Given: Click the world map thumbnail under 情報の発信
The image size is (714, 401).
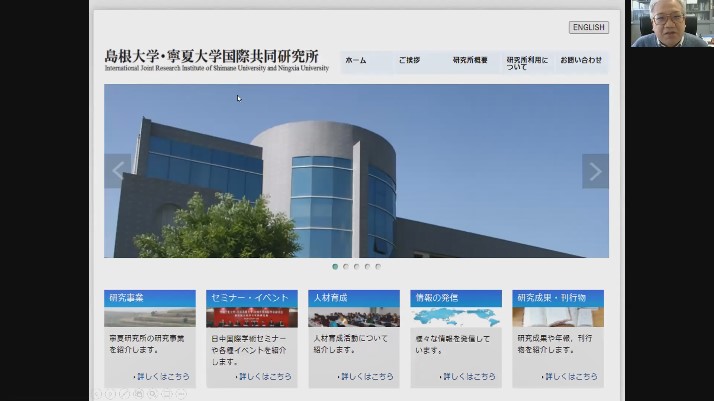Looking at the screenshot, I should (x=456, y=317).
